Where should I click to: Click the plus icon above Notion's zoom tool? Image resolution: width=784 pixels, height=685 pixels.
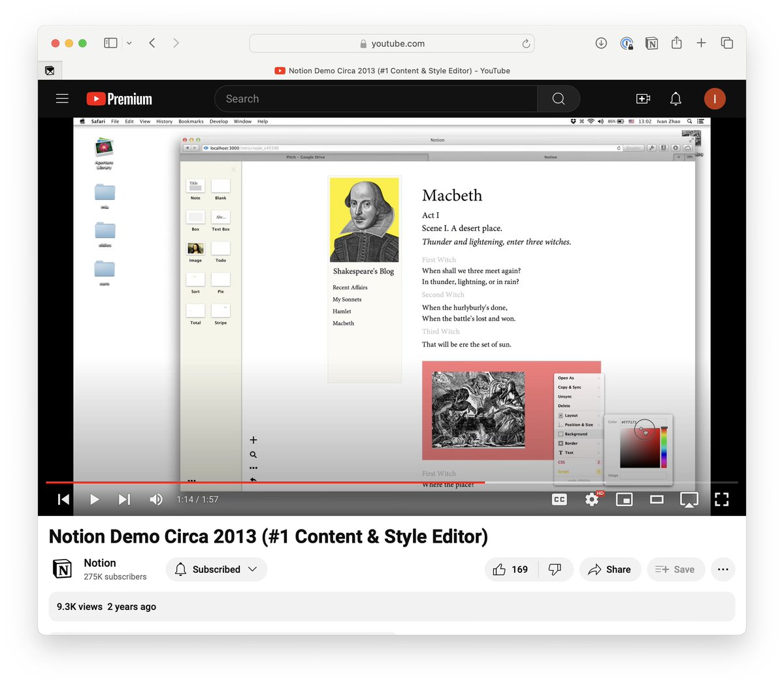tap(253, 439)
